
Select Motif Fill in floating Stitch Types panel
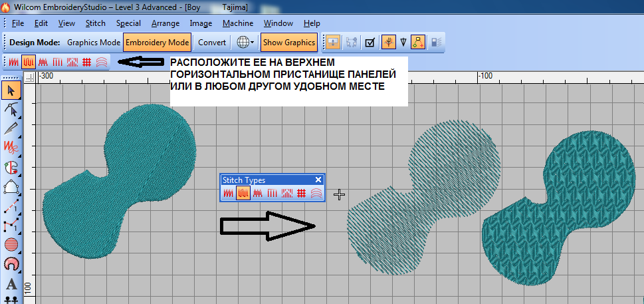click(301, 193)
